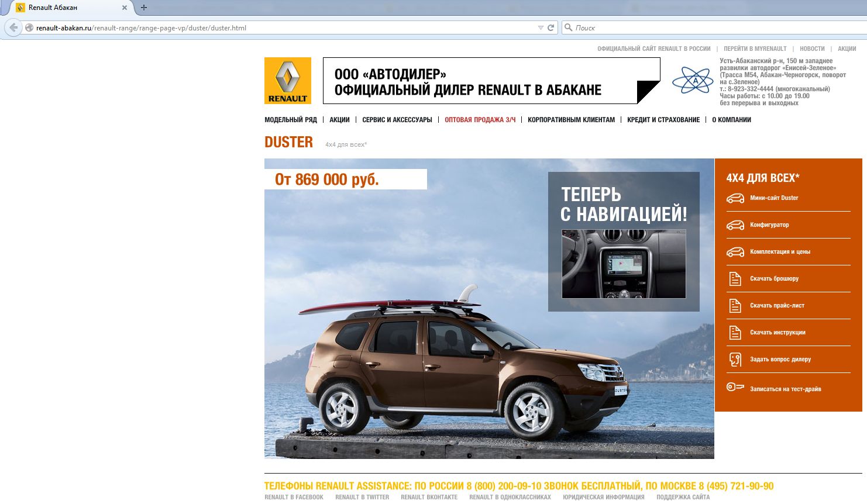Image resolution: width=867 pixels, height=504 pixels.
Task: Click the site identity globe icon
Action: coord(29,27)
